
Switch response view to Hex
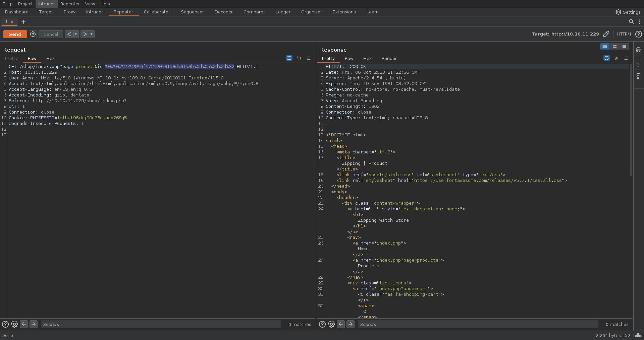pos(367,59)
